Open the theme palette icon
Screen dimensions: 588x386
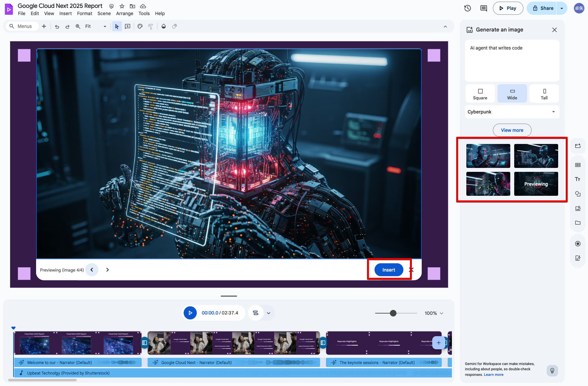[140, 27]
